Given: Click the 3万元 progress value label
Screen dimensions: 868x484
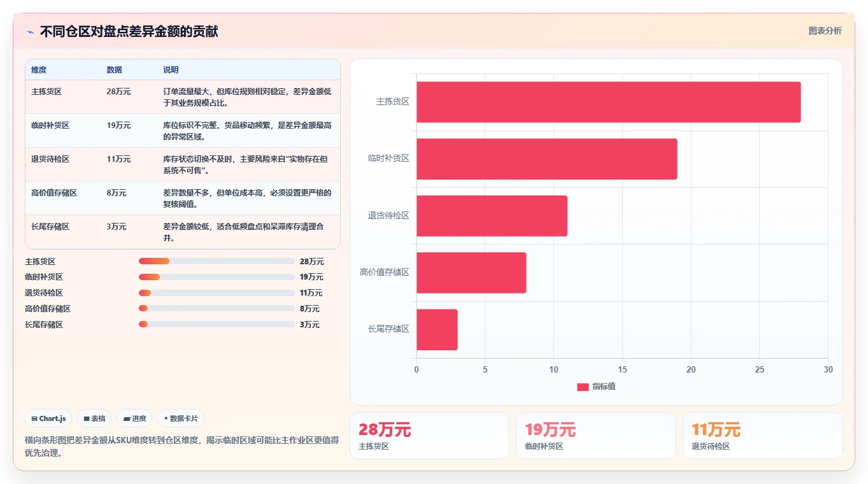Looking at the screenshot, I should (309, 325).
